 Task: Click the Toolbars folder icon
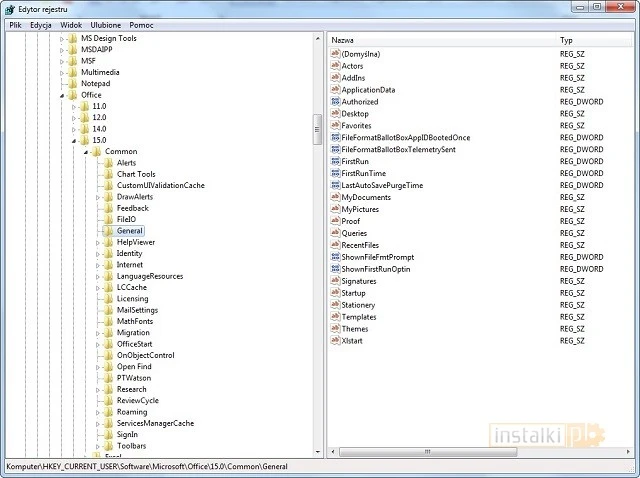(108, 446)
